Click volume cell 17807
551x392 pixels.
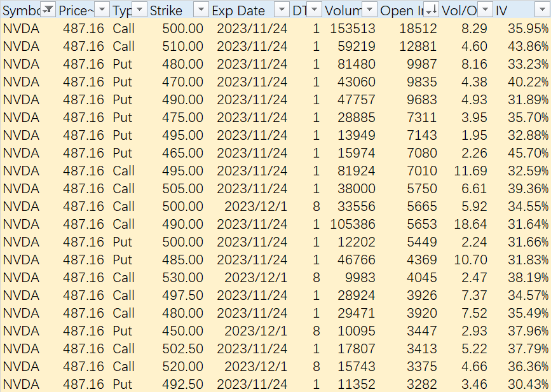coord(357,349)
